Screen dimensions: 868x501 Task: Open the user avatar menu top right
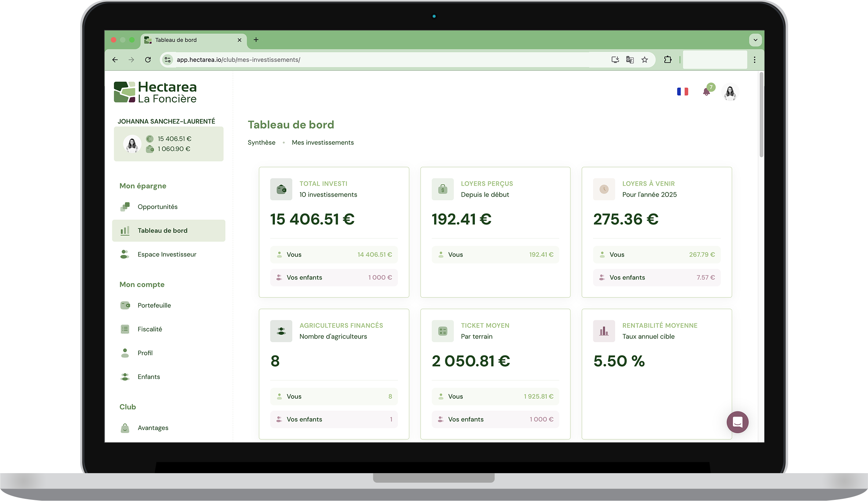(x=730, y=92)
